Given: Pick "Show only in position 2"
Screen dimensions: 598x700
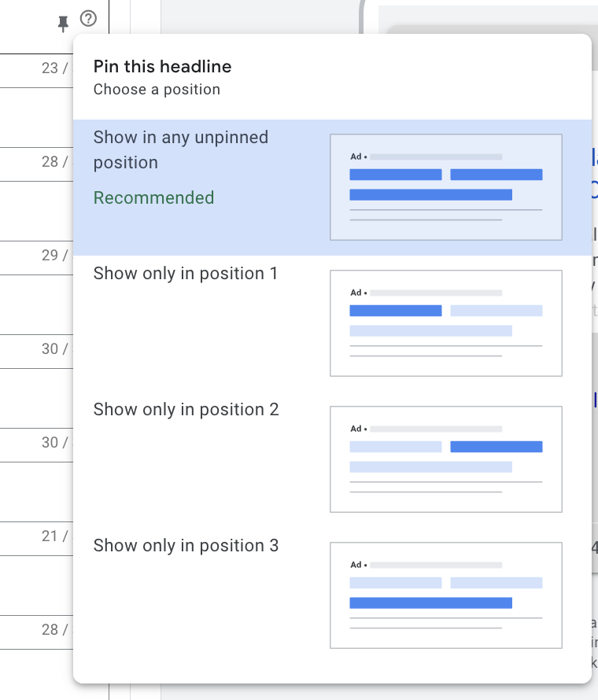Looking at the screenshot, I should pos(186,410).
